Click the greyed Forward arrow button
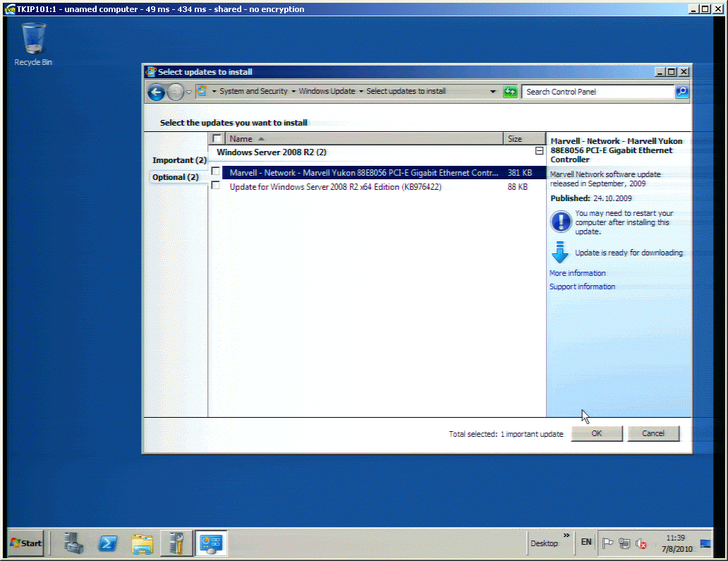This screenshot has width=728, height=561. tap(175, 92)
